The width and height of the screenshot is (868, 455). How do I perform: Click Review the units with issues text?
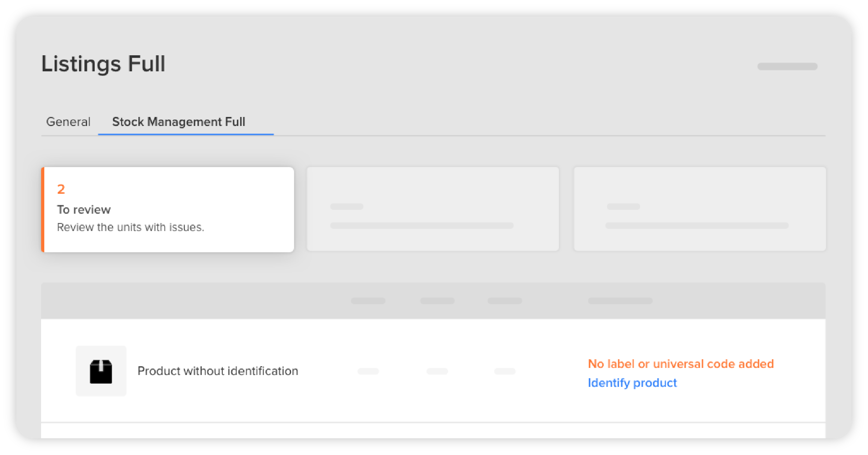(x=131, y=227)
